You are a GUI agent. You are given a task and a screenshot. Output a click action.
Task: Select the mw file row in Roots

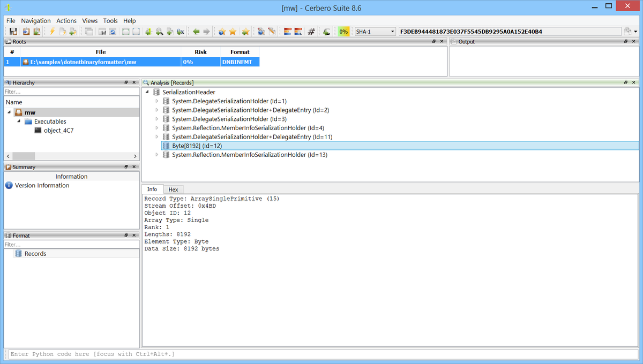(x=131, y=62)
